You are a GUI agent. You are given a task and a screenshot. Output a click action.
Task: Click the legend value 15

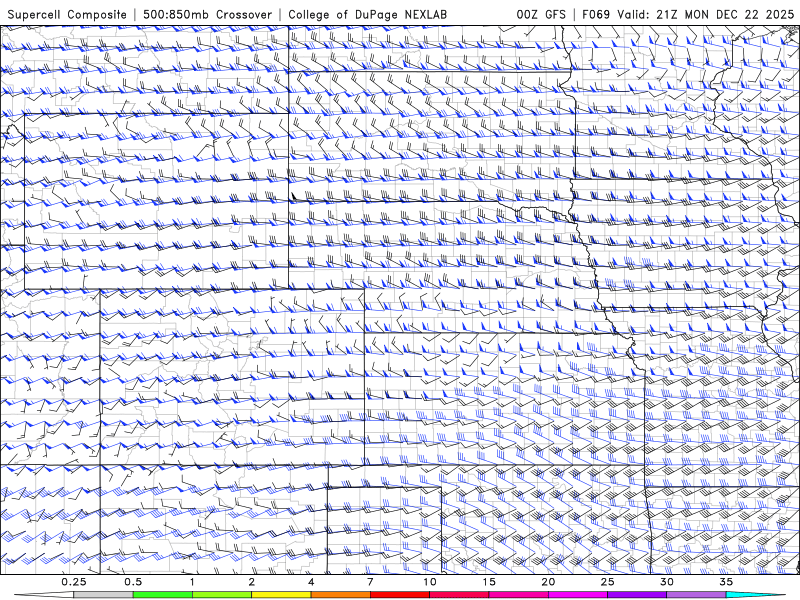tap(489, 582)
